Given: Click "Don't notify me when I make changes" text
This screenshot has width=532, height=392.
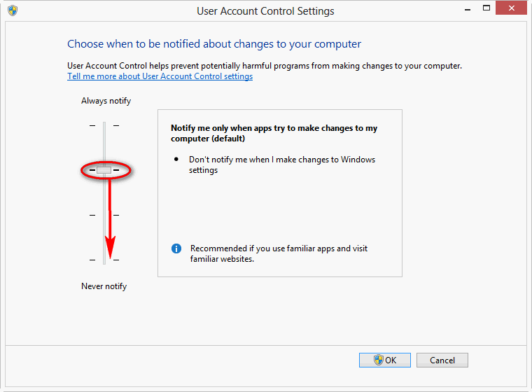Looking at the screenshot, I should [282, 164].
